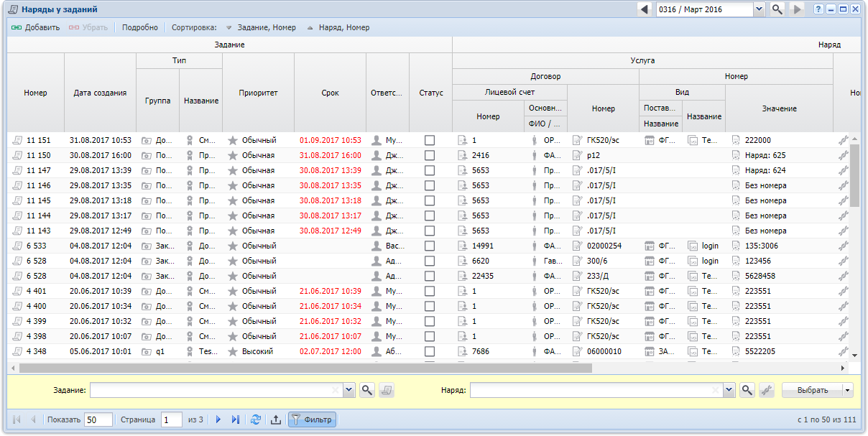Toggle status checkbox for task 11 151
The image size is (868, 436).
coord(430,140)
